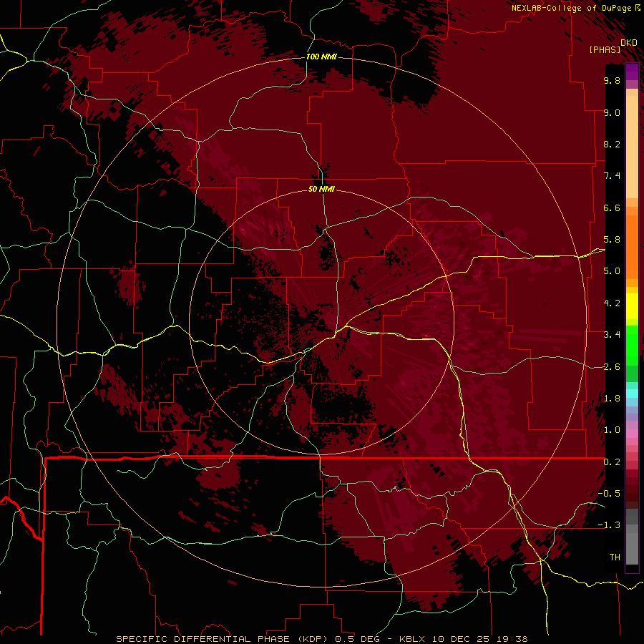
Task: Click the 0.2 scale value
Action: 612,462
